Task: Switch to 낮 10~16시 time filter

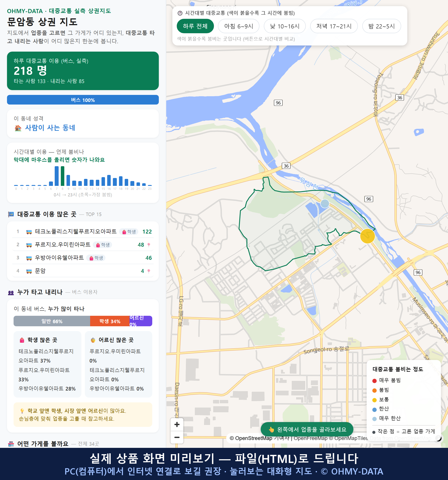Action: point(285,26)
